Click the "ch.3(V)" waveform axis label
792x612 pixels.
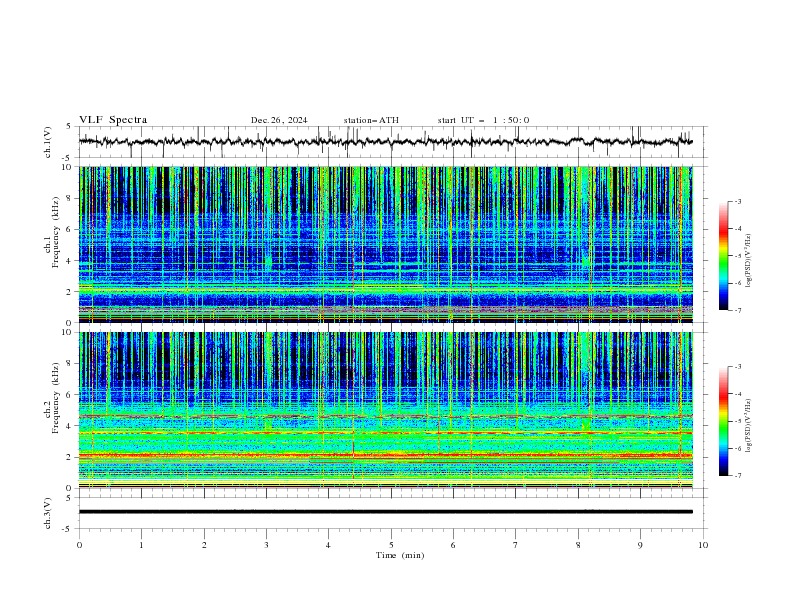click(48, 513)
